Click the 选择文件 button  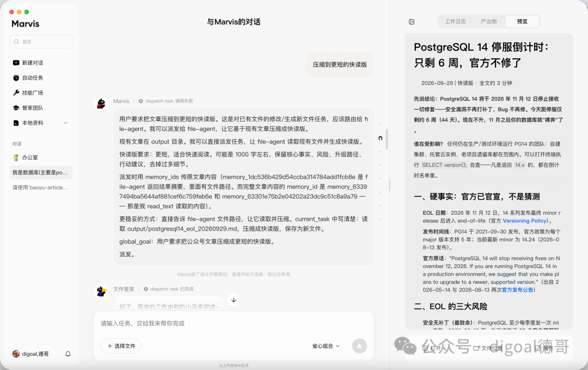[121, 346]
